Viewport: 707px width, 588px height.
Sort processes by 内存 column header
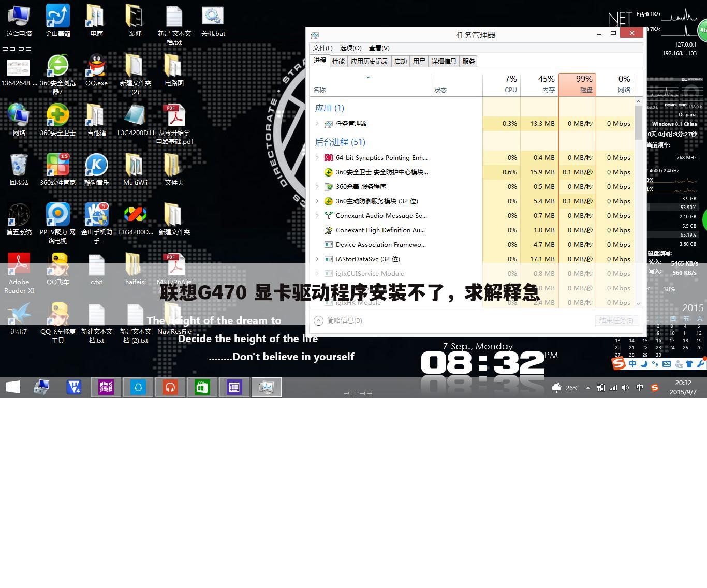pos(539,84)
